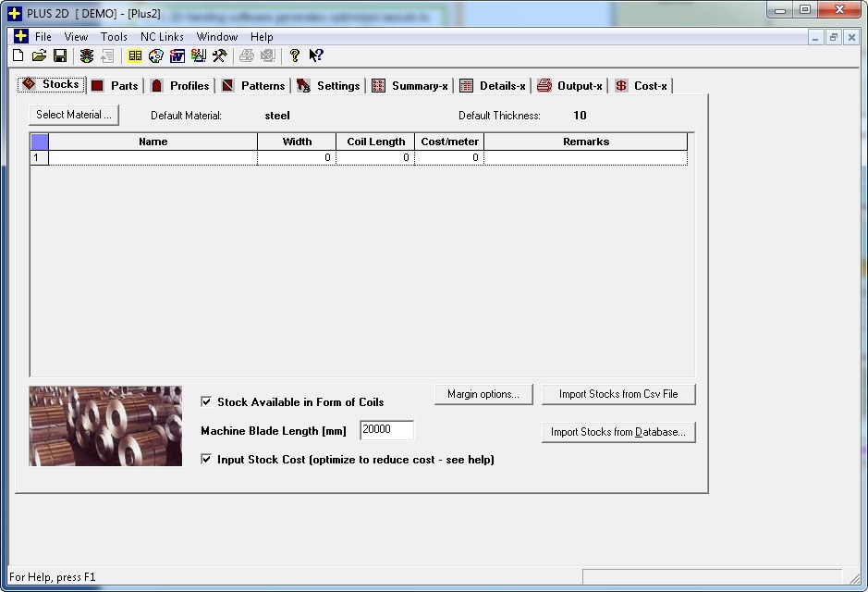
Task: Open an existing nesting file
Action: click(x=39, y=55)
